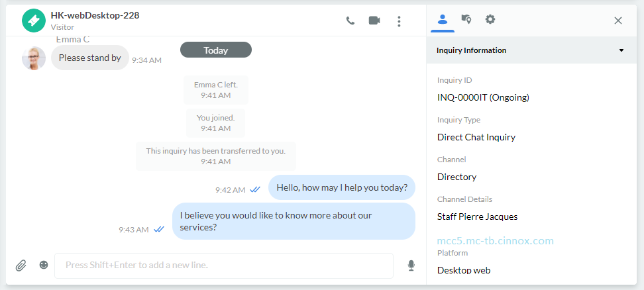644x290 pixels.
Task: Collapse the Inquiry Information section arrow
Action: click(x=621, y=50)
